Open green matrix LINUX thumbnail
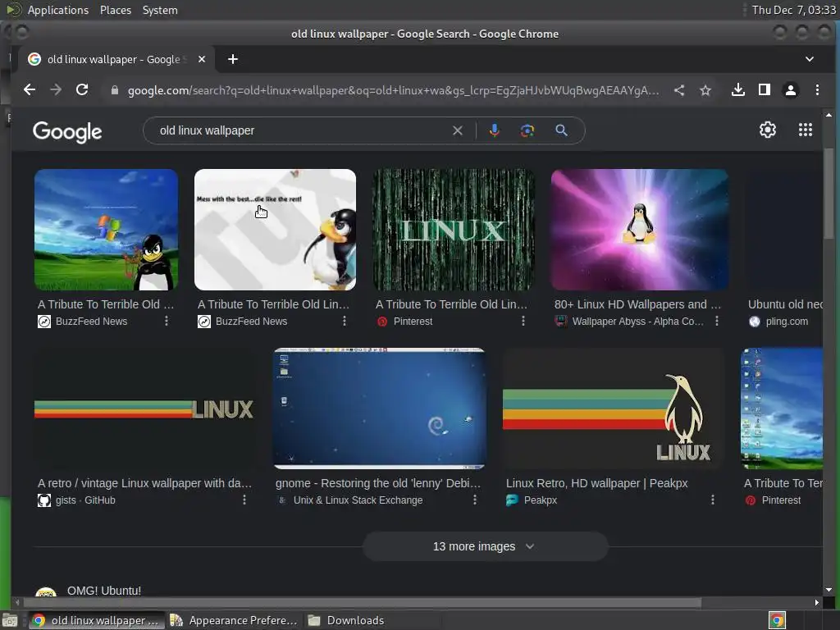Screen dimensions: 840x630 (x=453, y=230)
